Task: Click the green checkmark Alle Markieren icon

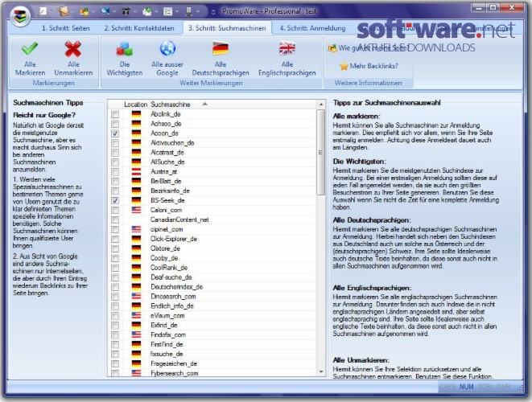Action: tap(30, 49)
